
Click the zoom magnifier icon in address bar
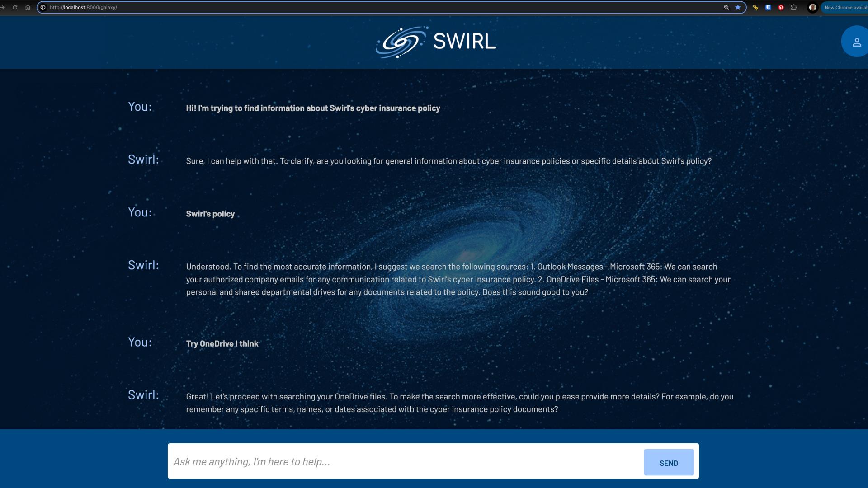[726, 7]
